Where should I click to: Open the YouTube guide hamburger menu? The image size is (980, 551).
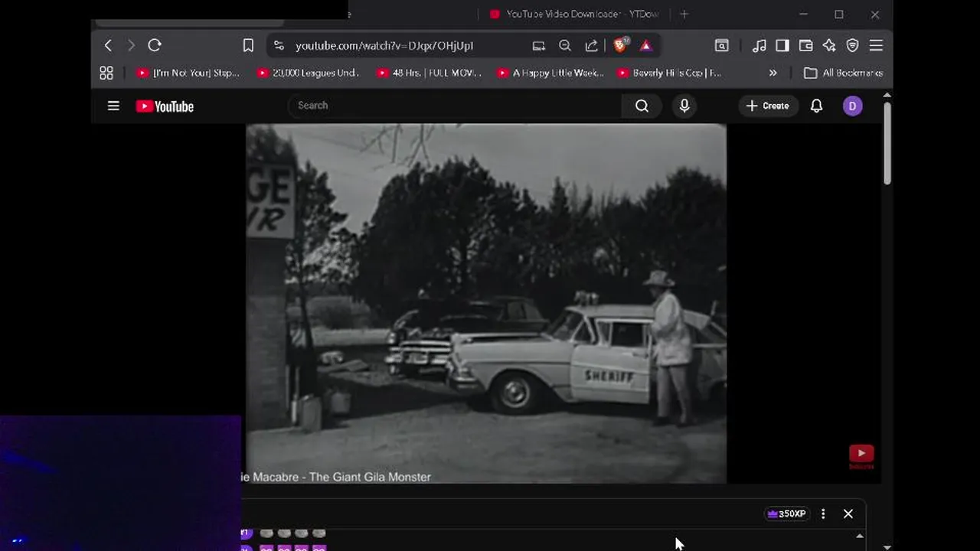pos(113,106)
